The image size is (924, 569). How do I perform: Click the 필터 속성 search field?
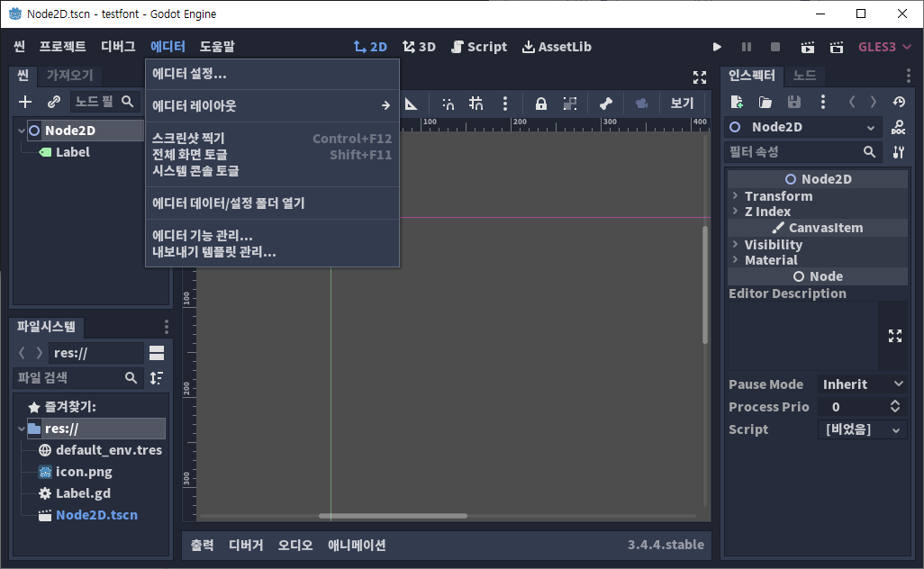pyautogui.click(x=803, y=152)
